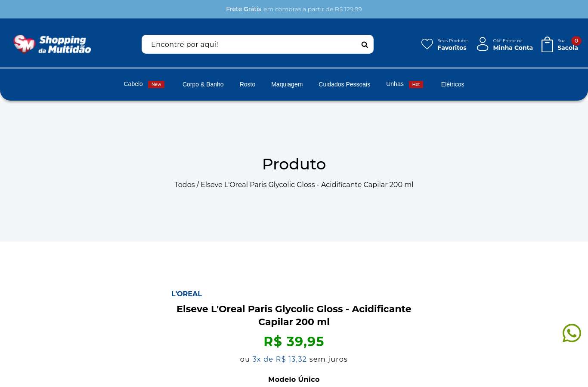The image size is (588, 387).
Task: Open the shopping bag icon
Action: (547, 44)
